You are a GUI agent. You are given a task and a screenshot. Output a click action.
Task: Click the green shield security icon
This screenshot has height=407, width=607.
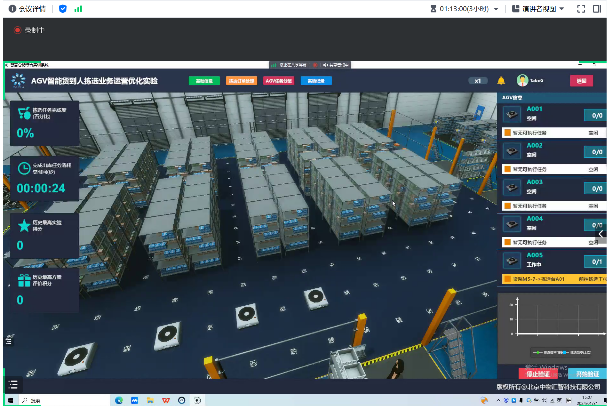coord(64,8)
